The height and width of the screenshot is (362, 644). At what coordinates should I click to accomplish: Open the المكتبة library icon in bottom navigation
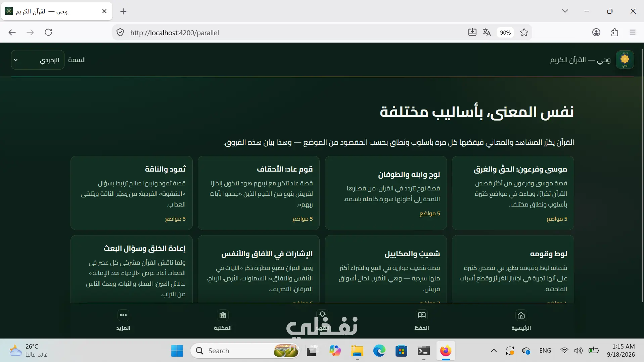[x=223, y=315]
